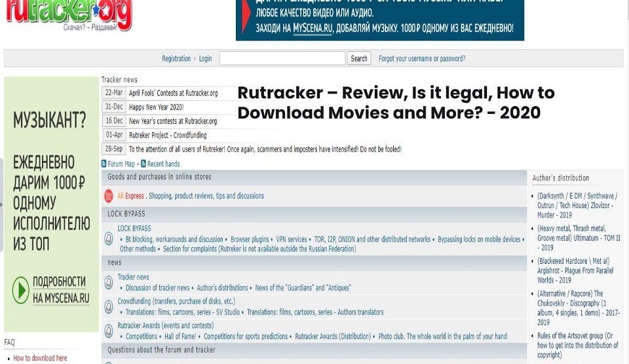The height and width of the screenshot is (364, 629).
Task: Open the Photo club subforum link
Action: point(442,337)
